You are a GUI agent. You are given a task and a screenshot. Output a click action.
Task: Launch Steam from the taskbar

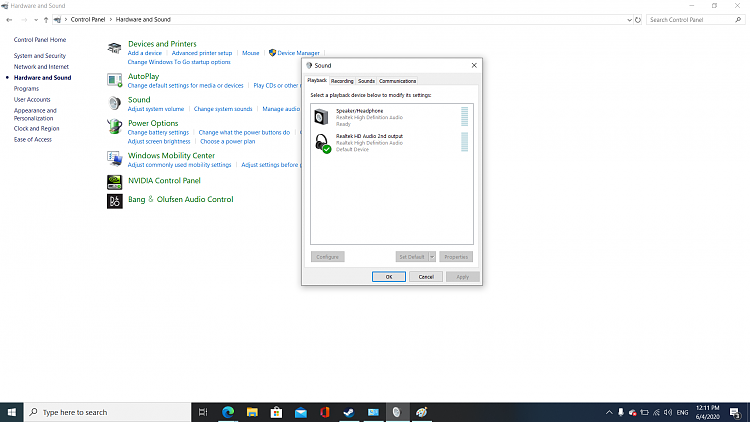(348, 412)
